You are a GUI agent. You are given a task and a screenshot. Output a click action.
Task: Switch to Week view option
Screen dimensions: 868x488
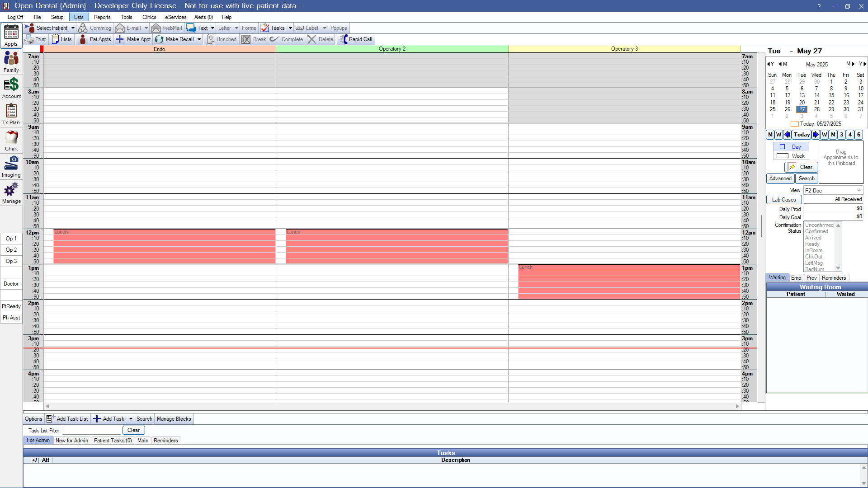tap(797, 156)
